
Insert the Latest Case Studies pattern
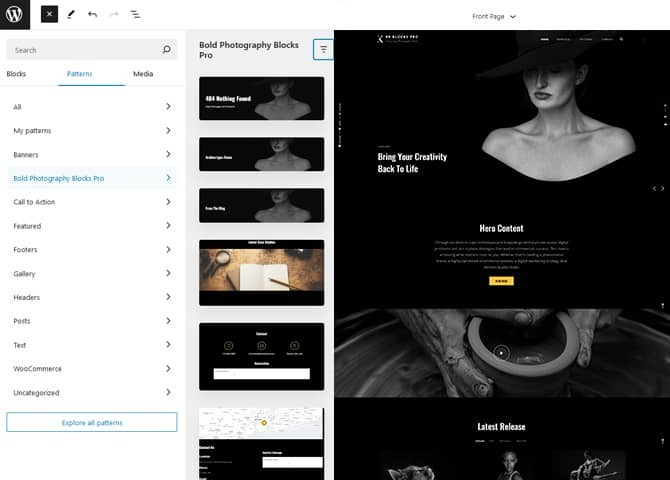click(x=261, y=272)
